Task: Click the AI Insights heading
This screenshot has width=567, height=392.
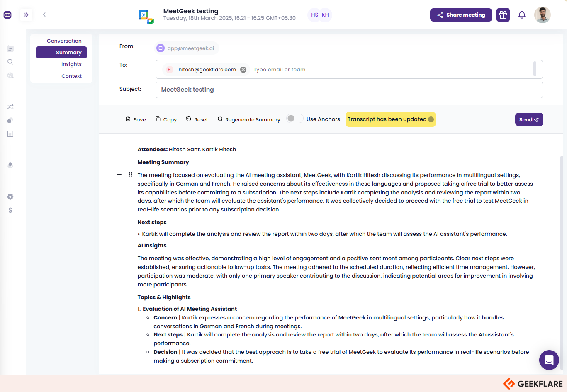Action: pos(152,246)
